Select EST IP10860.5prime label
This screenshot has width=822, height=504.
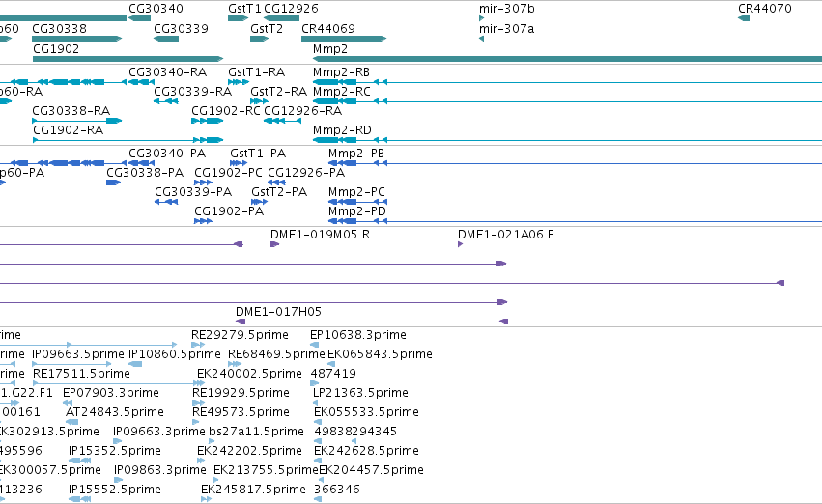click(x=175, y=354)
